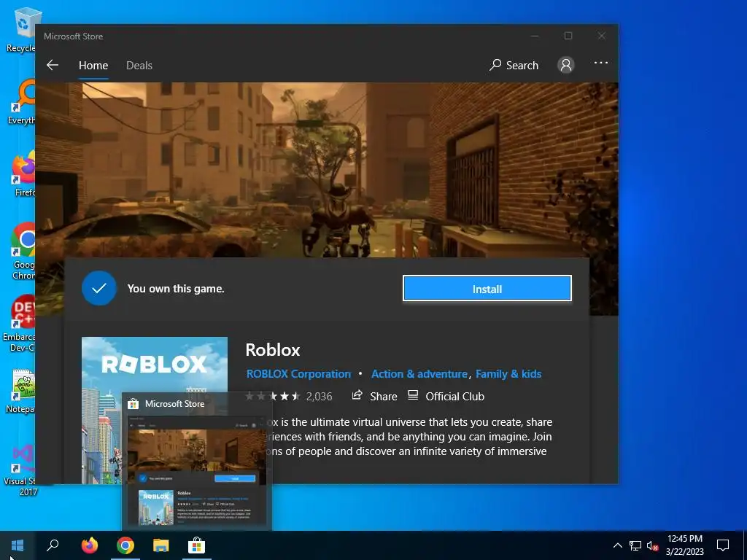
Task: Launch Firefox from the taskbar
Action: pos(89,545)
